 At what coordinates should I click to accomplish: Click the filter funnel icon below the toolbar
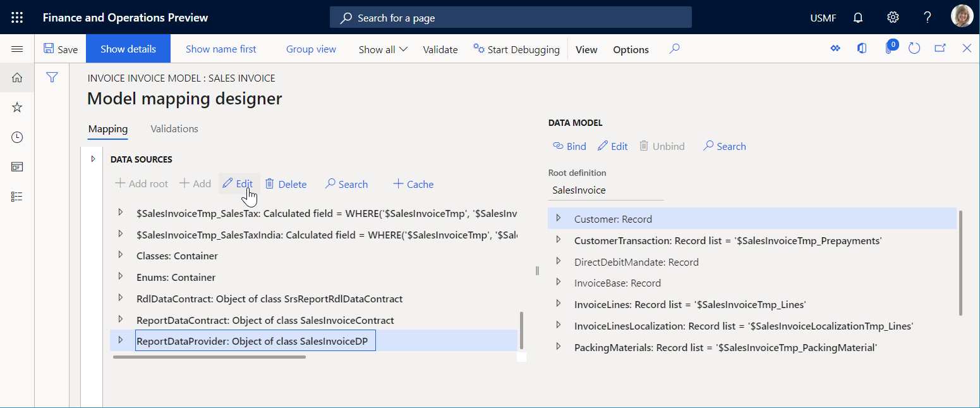pos(52,77)
